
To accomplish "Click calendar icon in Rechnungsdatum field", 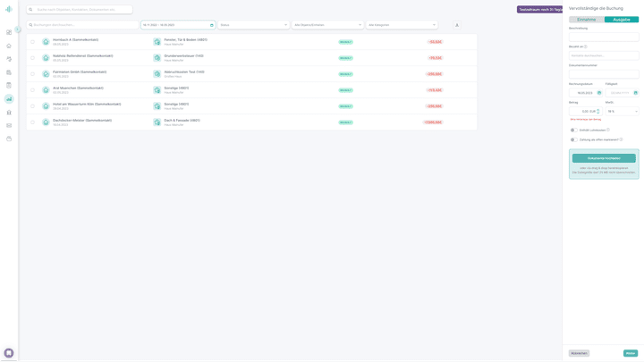I will click(599, 93).
